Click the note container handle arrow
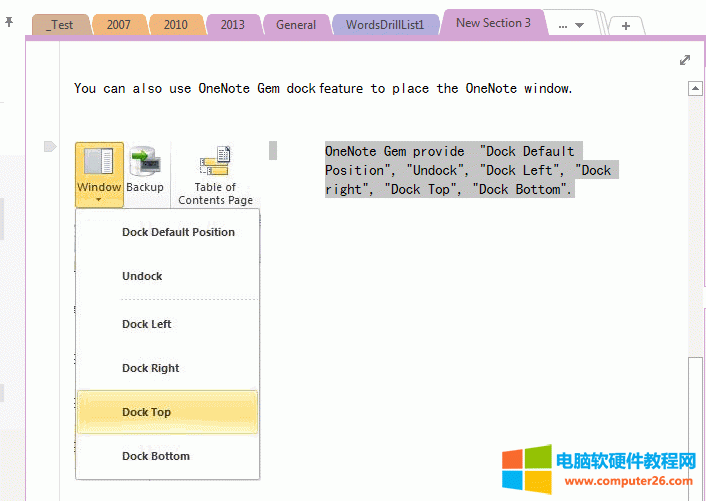706x501 pixels. point(50,147)
